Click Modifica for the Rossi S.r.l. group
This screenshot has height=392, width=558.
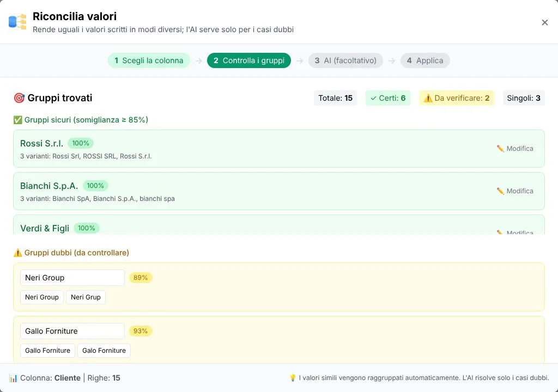(x=515, y=148)
